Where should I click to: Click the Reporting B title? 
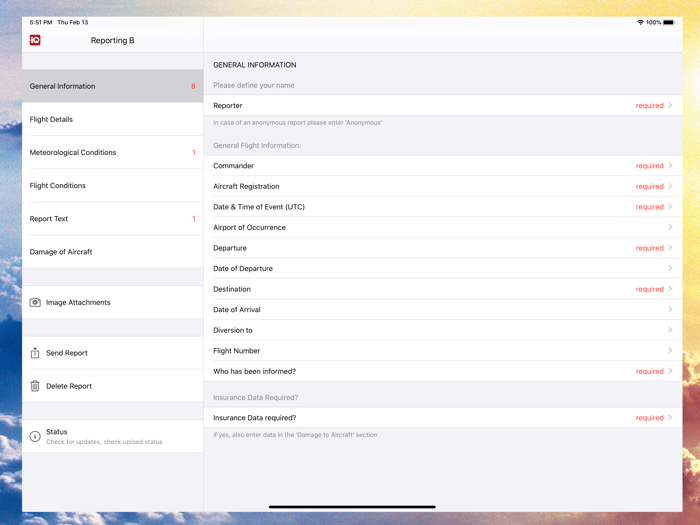(x=112, y=40)
